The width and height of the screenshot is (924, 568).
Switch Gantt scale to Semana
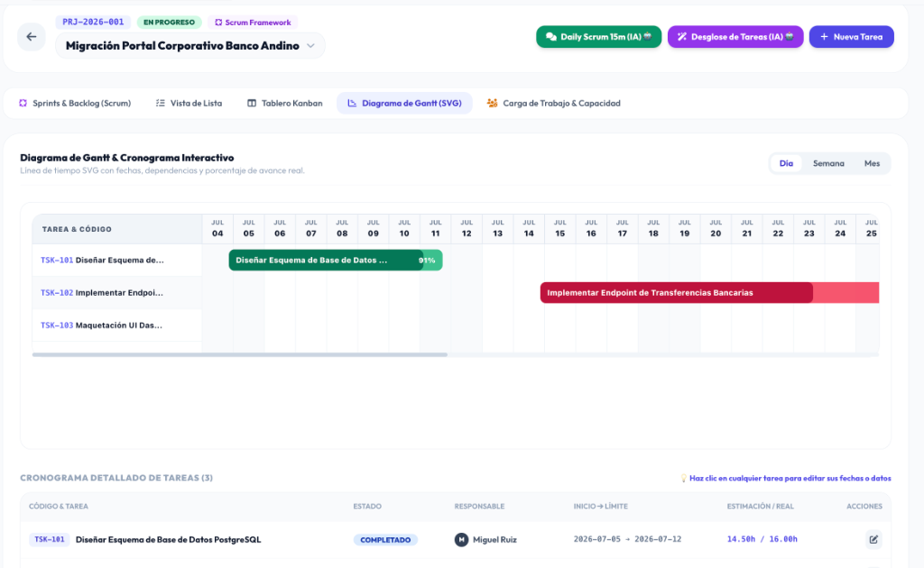(828, 163)
